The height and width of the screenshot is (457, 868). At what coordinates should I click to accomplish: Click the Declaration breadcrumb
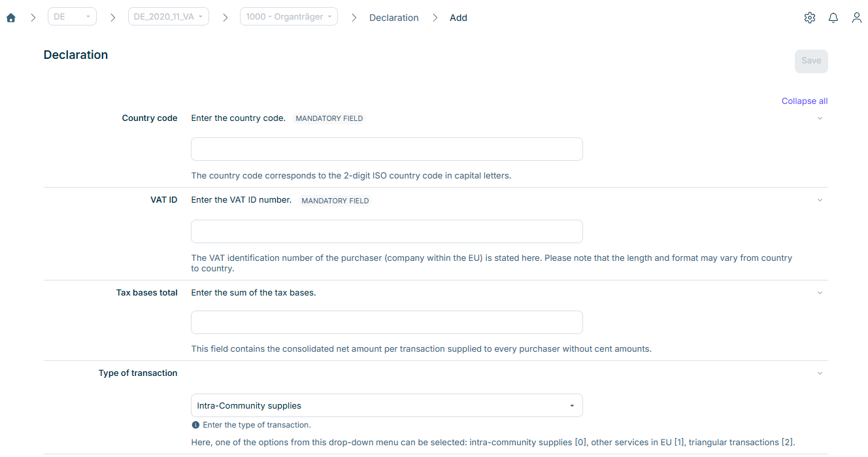tap(393, 18)
